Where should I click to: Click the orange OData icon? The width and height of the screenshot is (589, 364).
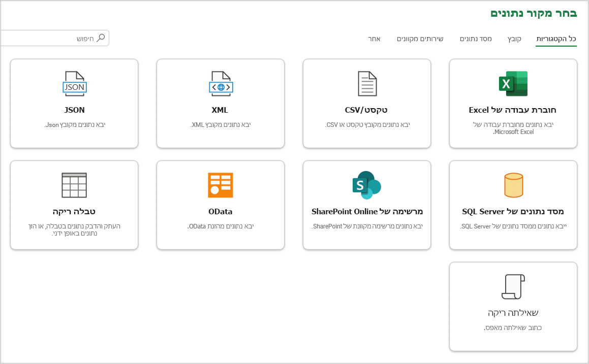pyautogui.click(x=221, y=185)
